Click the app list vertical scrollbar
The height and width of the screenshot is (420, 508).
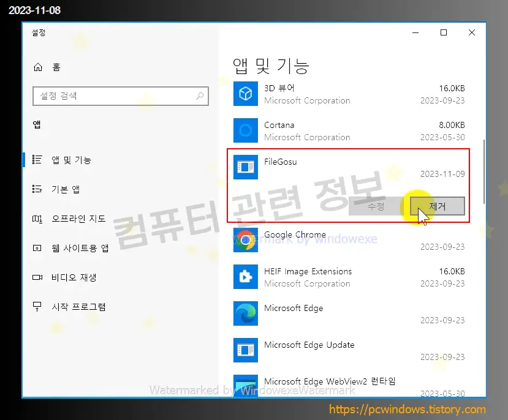[484, 171]
